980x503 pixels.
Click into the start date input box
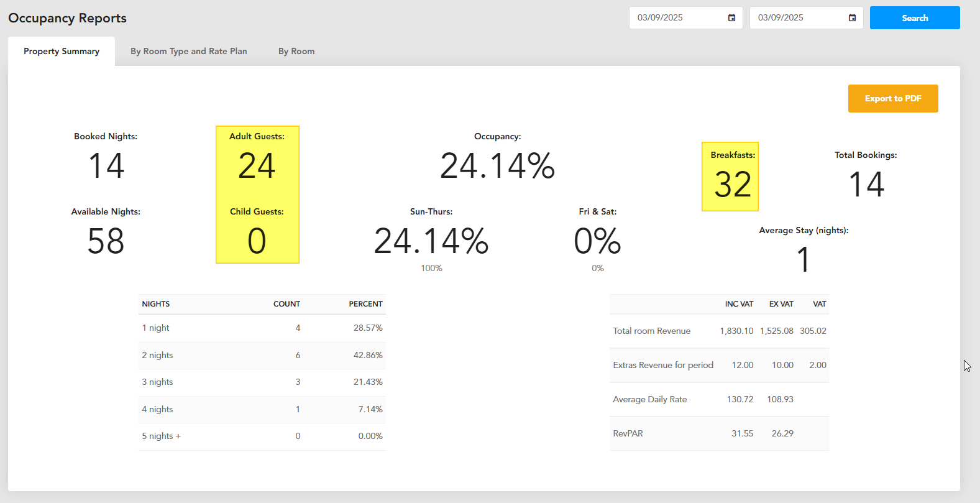pyautogui.click(x=685, y=18)
